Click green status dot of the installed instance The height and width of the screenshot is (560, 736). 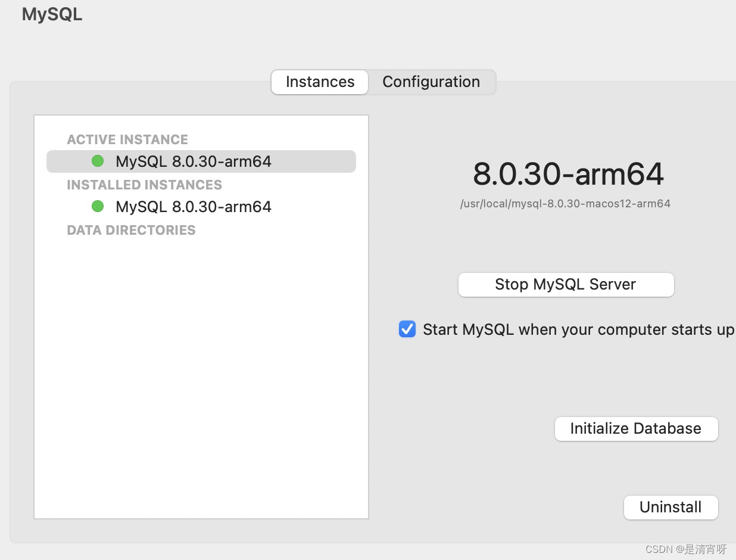(98, 206)
